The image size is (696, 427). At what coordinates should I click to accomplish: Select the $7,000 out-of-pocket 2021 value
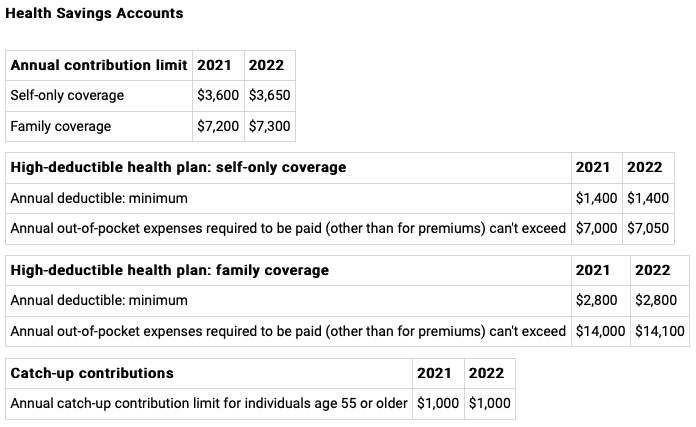click(597, 228)
